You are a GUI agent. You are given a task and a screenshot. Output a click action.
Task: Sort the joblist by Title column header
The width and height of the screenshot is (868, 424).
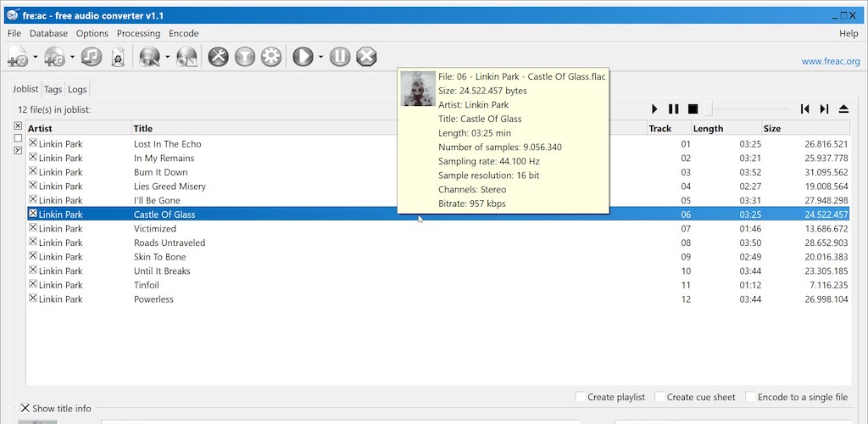point(143,128)
